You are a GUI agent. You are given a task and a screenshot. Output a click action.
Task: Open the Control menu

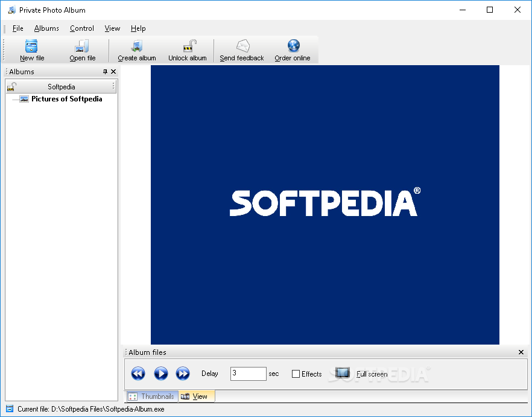pos(82,28)
